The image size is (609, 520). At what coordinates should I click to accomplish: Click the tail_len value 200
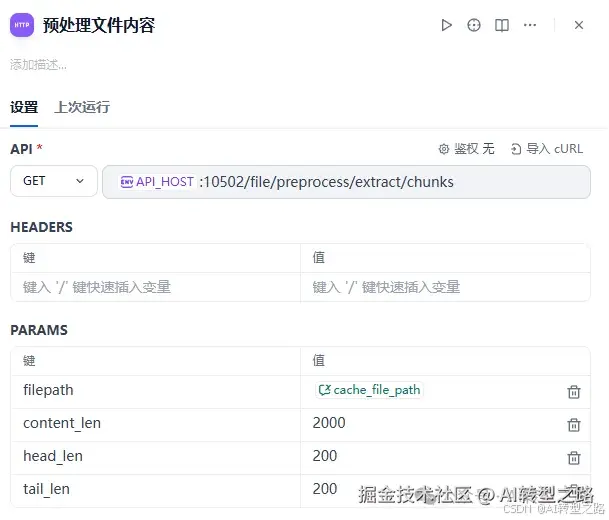point(325,489)
